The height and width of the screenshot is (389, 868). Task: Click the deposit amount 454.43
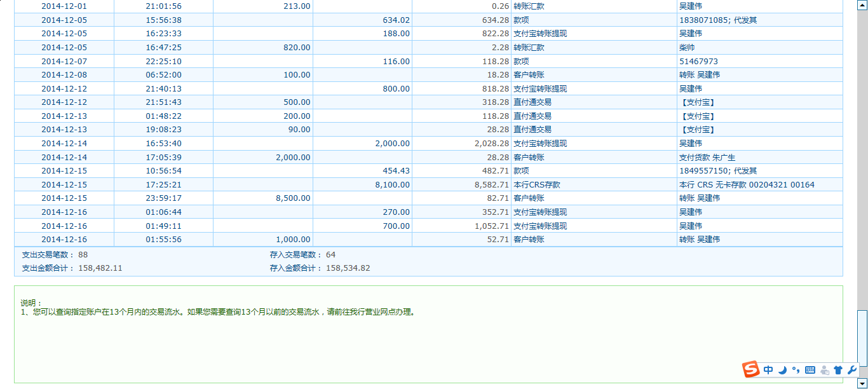point(396,171)
